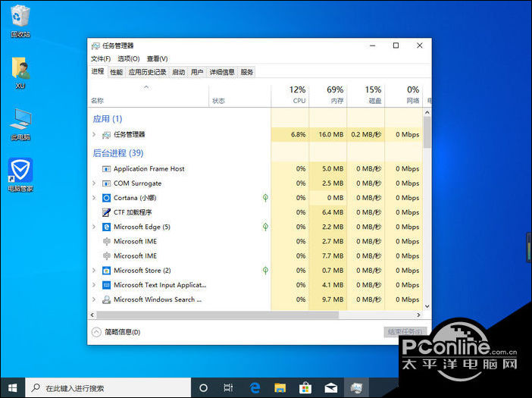Screen dimensions: 532x398
Task: Expand the Cortana (小娜) process
Action: (x=94, y=198)
